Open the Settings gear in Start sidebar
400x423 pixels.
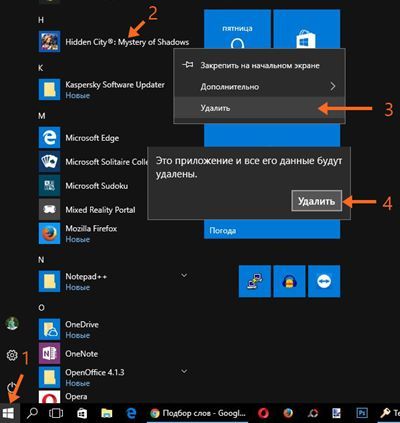pos(12,355)
